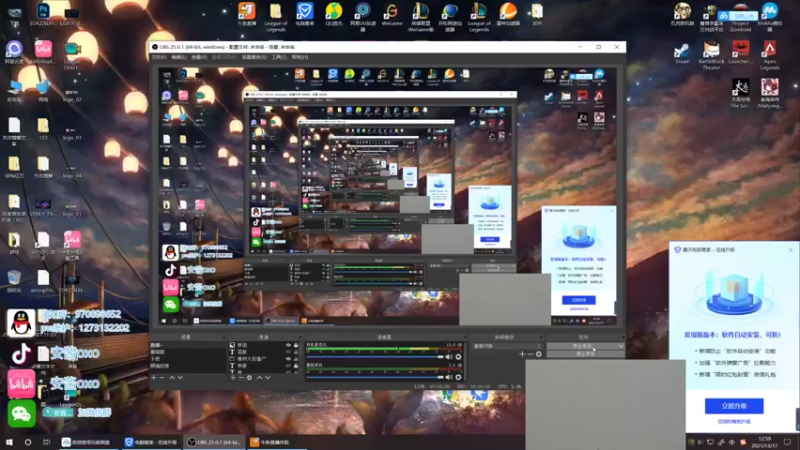Screen dimensions: 800x450
Task: Select the third scene in Scenes list
Action: coord(187,359)
